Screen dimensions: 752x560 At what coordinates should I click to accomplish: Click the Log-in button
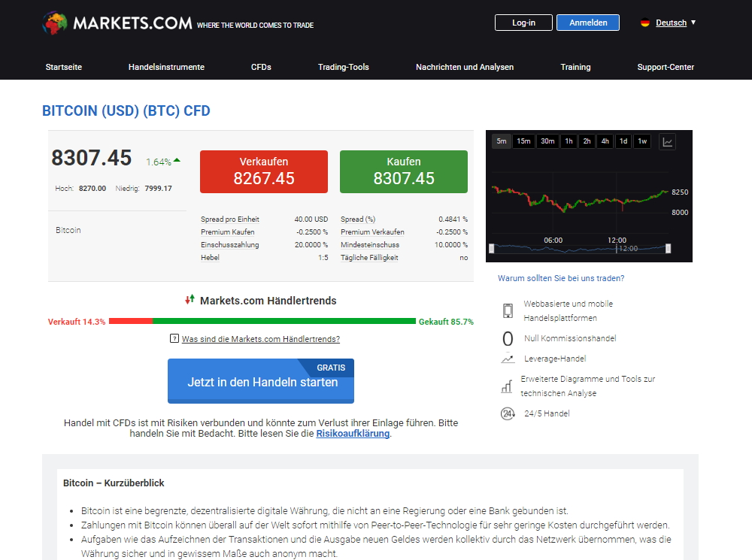pyautogui.click(x=523, y=23)
